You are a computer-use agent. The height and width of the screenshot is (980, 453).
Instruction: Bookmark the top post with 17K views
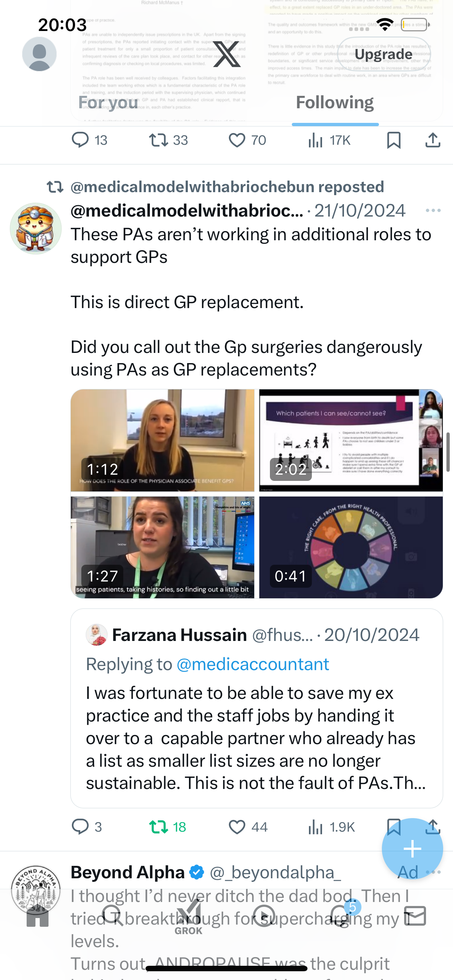[394, 140]
